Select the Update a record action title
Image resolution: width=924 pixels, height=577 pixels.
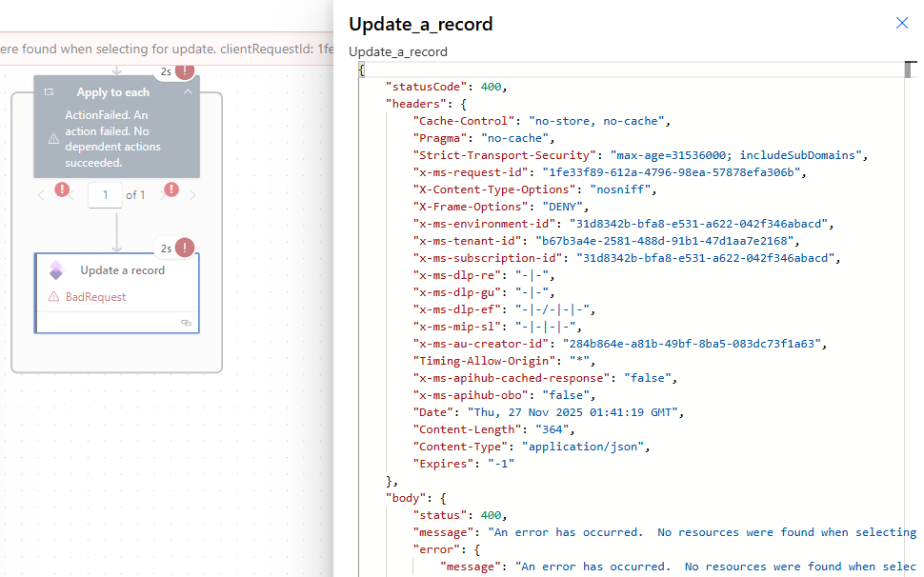pyautogui.click(x=122, y=270)
